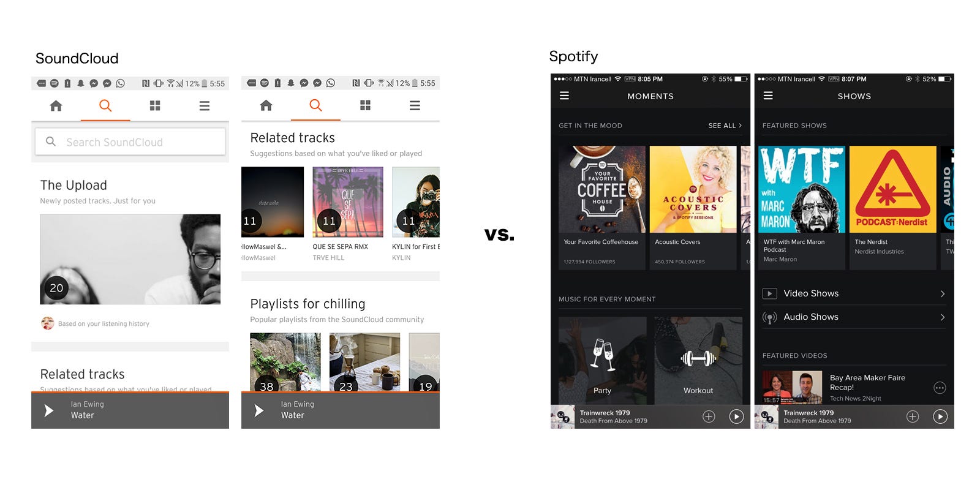Viewport: 980px width, 490px height.
Task: Open the SoundCloud home icon in the first screen
Action: 56,106
